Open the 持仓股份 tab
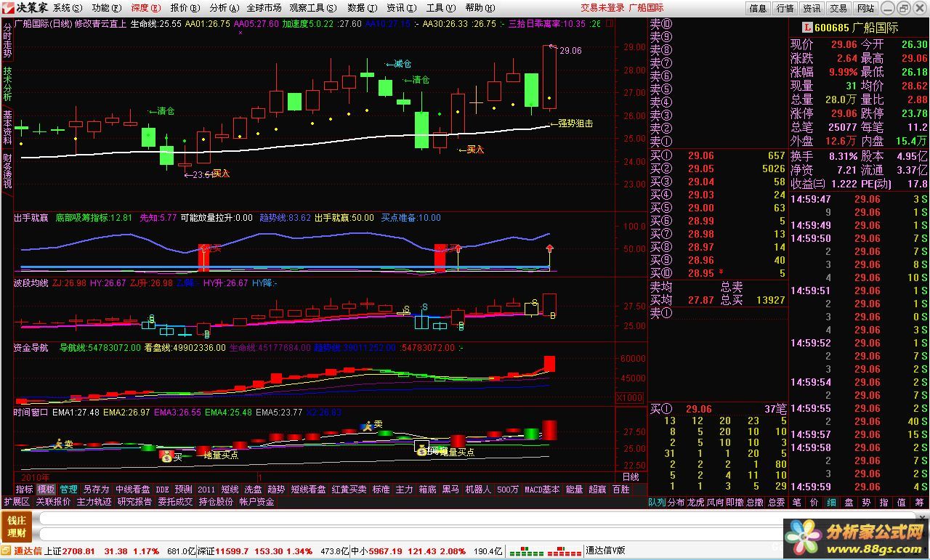 click(x=216, y=501)
